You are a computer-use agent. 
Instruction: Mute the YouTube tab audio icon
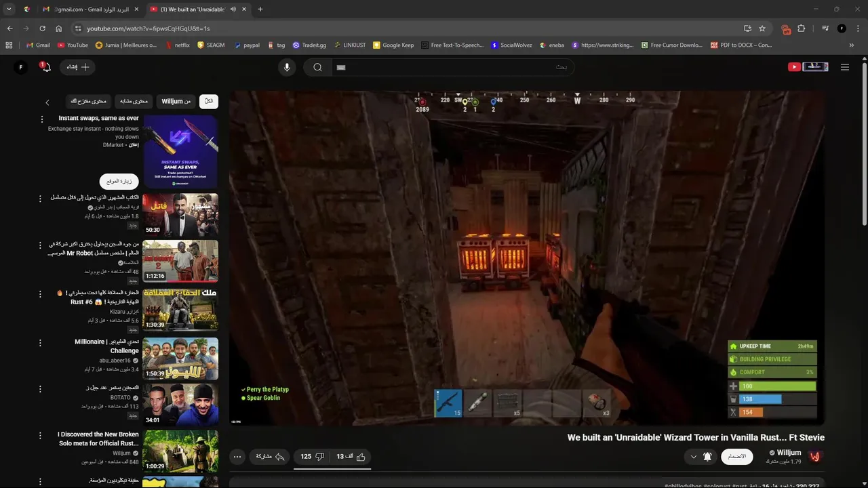click(x=233, y=9)
